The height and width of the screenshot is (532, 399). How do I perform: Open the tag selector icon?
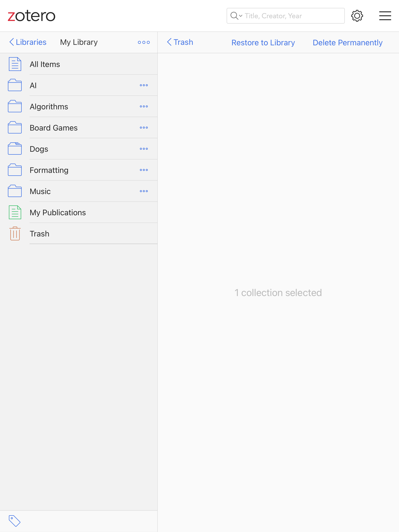pyautogui.click(x=15, y=521)
